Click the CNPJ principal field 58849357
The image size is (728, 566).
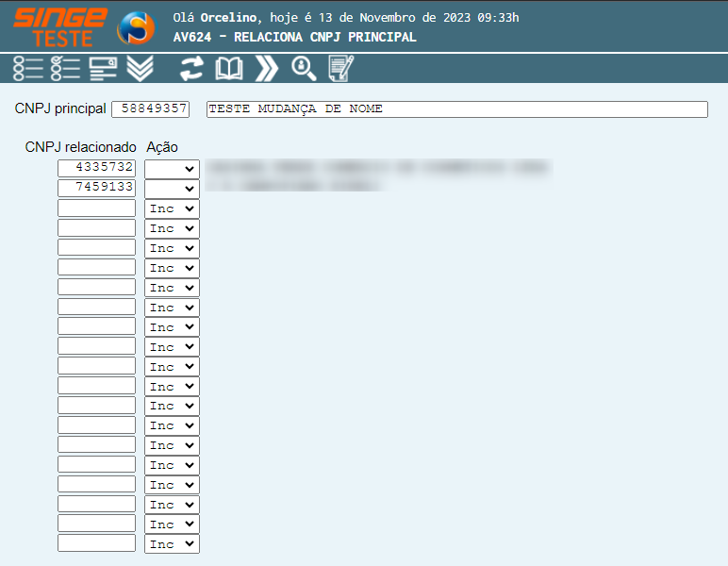pos(151,109)
